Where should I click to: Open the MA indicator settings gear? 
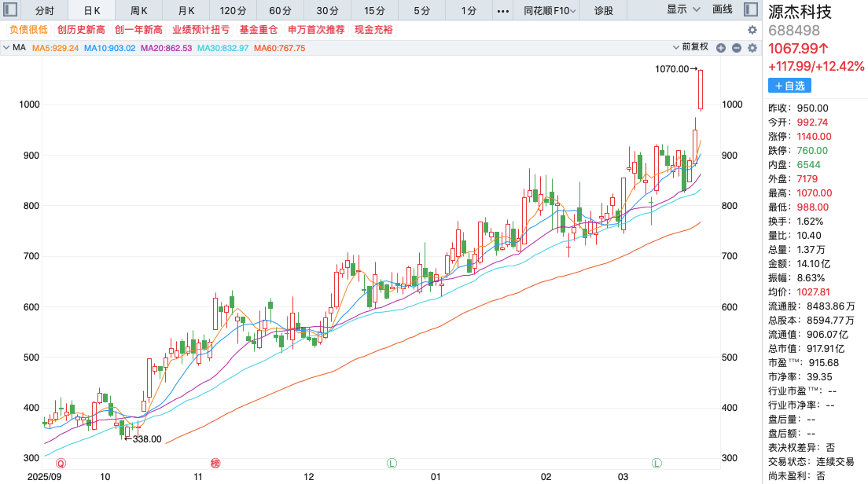tap(752, 48)
